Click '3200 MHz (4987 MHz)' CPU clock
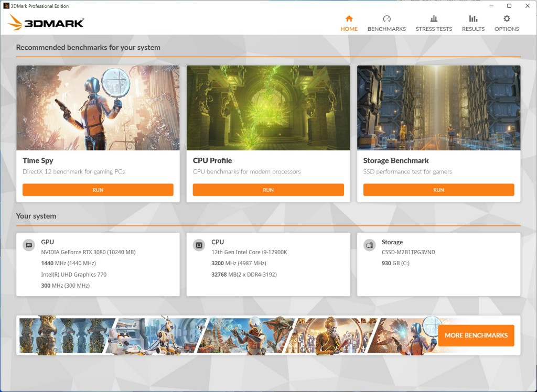 tap(239, 263)
